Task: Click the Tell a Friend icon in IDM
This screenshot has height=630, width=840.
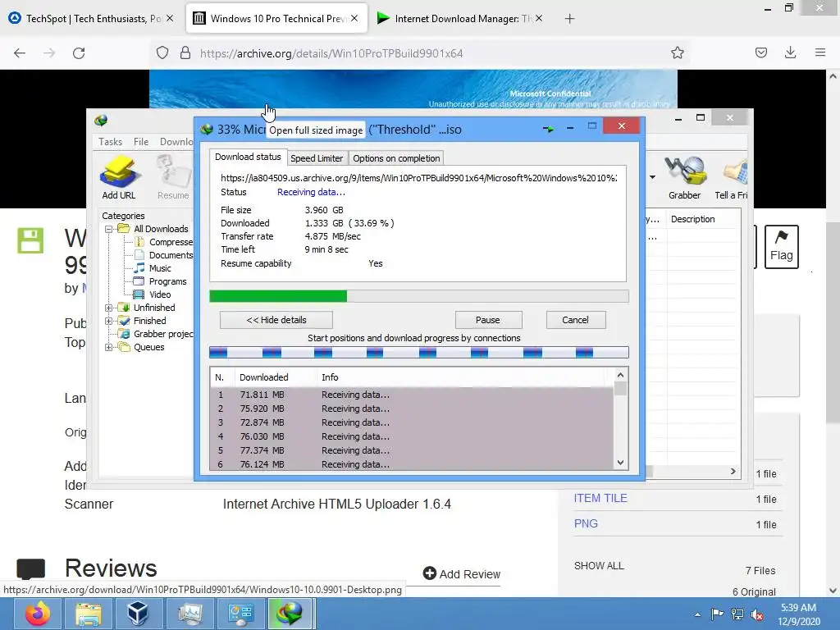Action: pyautogui.click(x=732, y=177)
